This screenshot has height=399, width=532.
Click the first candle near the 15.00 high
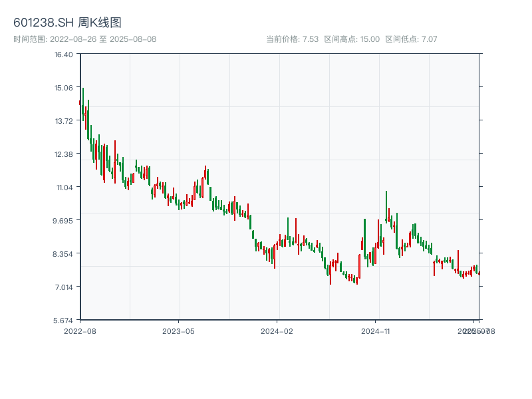[x=82, y=103]
